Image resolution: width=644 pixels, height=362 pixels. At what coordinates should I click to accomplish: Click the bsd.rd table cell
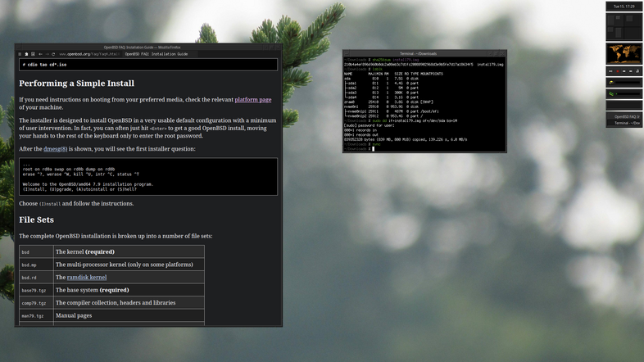36,278
